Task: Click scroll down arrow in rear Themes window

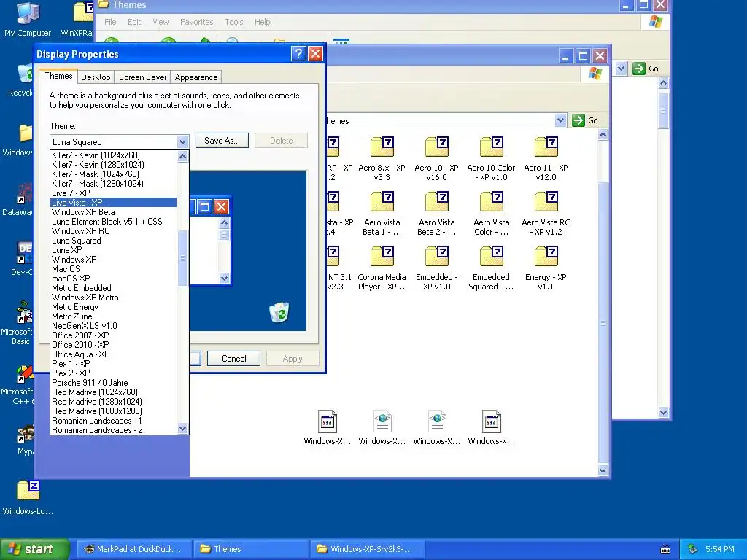Action: (x=664, y=413)
